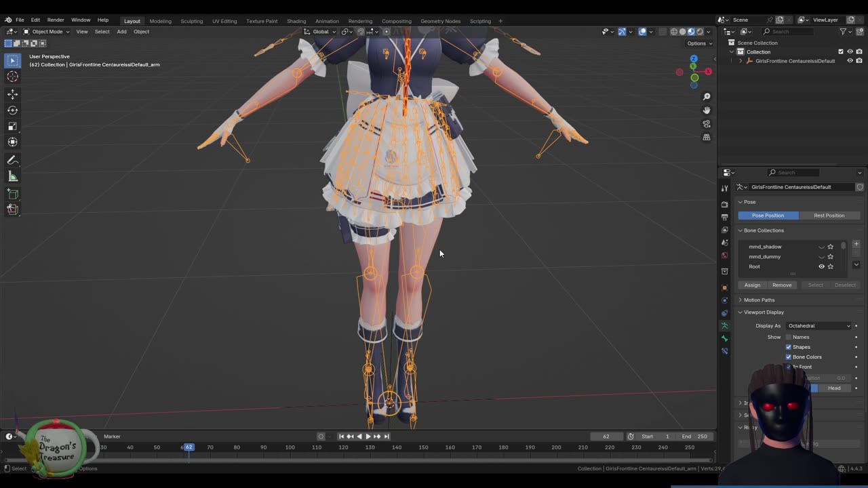Click the Assign button
This screenshot has width=868, height=488.
pyautogui.click(x=752, y=285)
